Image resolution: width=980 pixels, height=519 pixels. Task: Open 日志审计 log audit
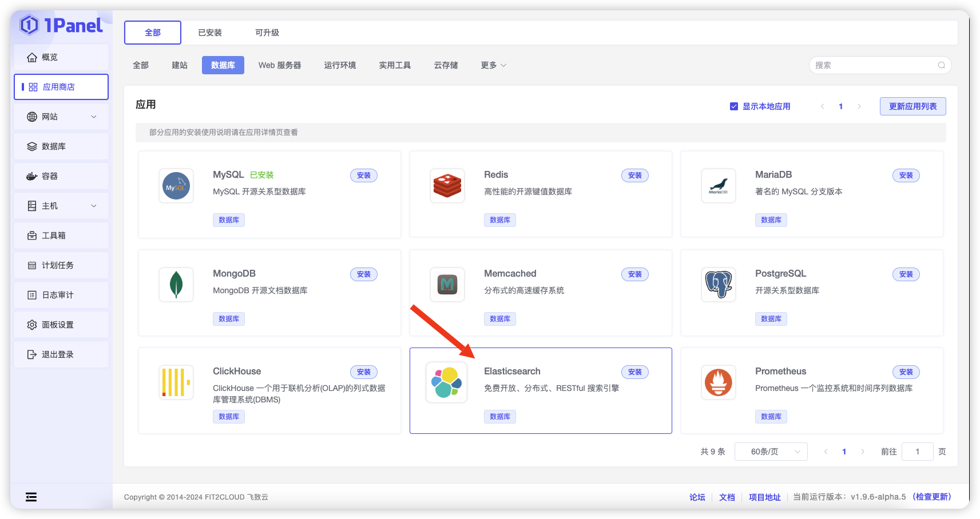61,295
